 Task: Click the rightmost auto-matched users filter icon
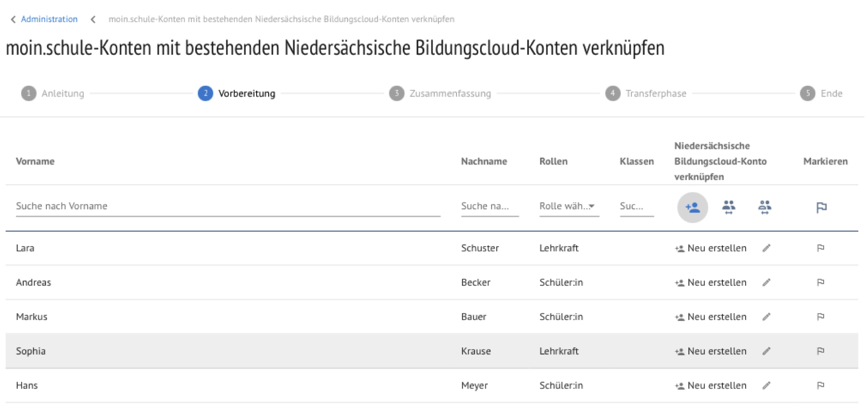point(764,207)
